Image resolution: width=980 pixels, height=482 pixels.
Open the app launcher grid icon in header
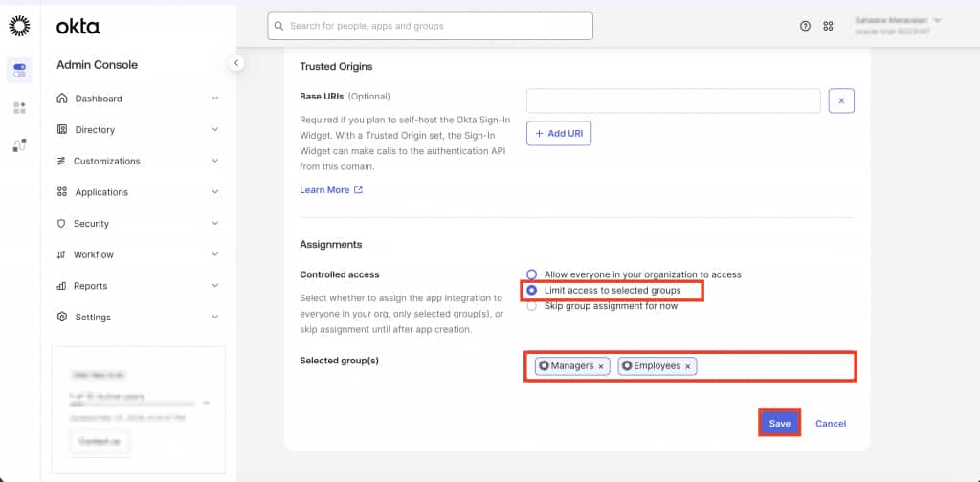828,26
